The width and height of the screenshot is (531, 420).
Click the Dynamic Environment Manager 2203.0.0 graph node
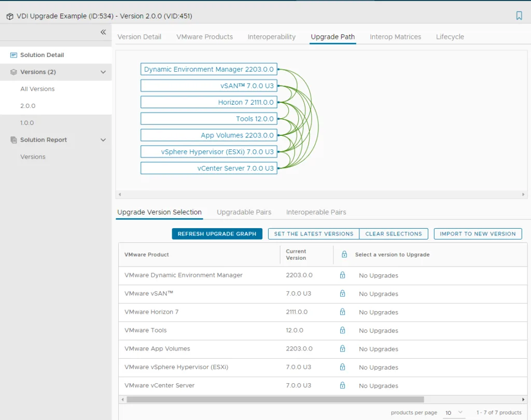(x=209, y=69)
